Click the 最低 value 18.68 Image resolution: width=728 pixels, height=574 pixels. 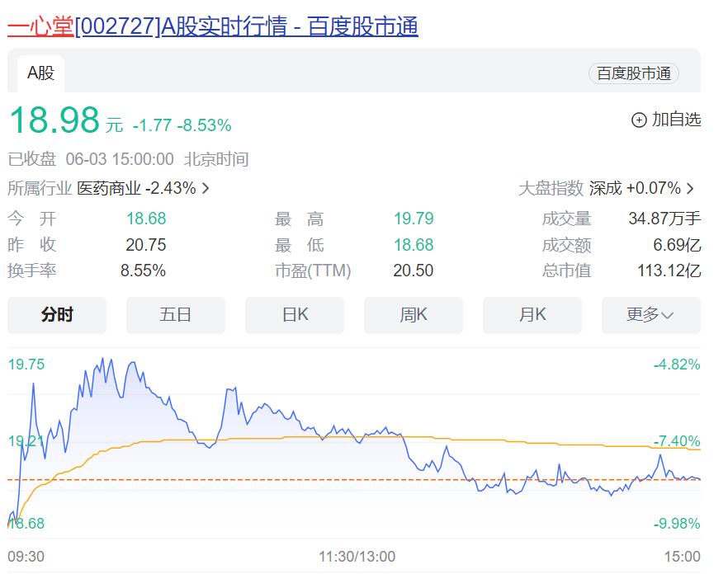414,245
